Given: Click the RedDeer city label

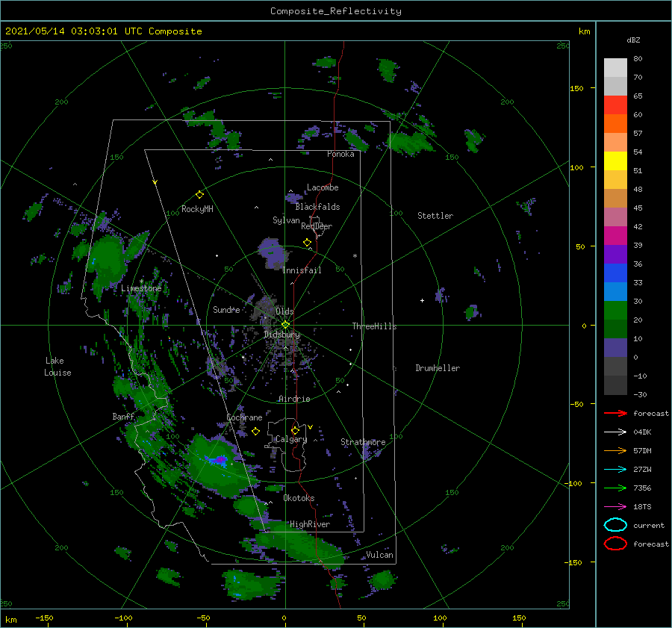Looking at the screenshot, I should point(317,226).
